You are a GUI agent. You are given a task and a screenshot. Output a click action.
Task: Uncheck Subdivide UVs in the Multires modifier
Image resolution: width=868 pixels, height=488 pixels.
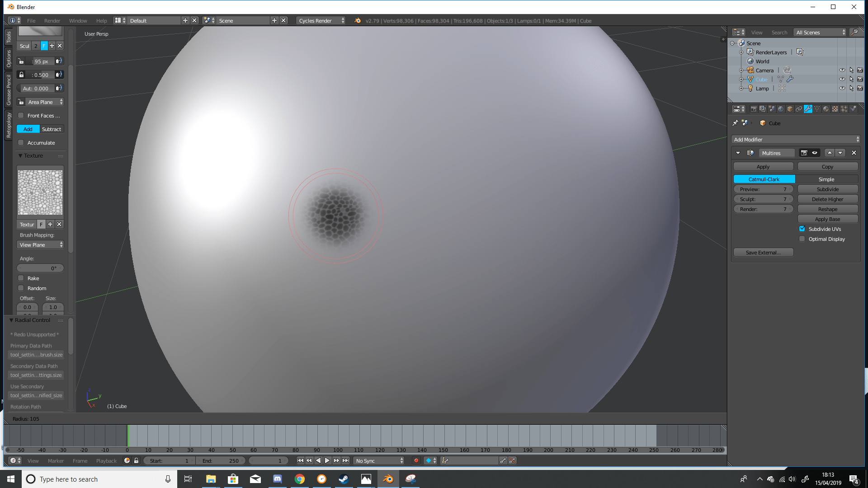(802, 229)
